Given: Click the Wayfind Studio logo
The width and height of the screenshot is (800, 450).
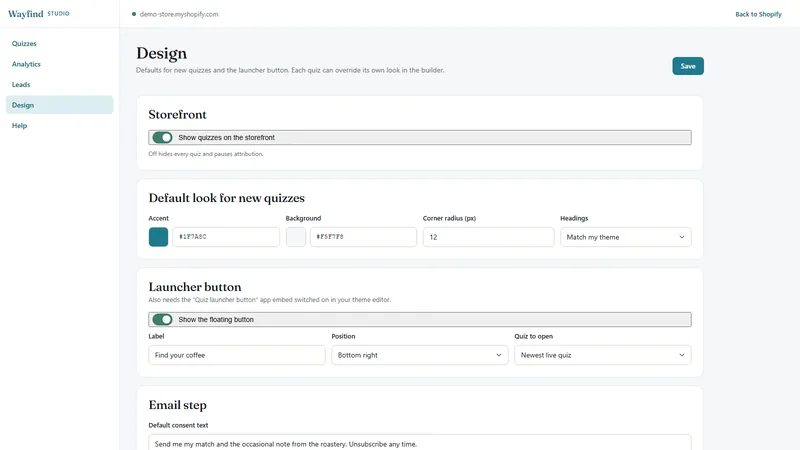Looking at the screenshot, I should [x=39, y=14].
